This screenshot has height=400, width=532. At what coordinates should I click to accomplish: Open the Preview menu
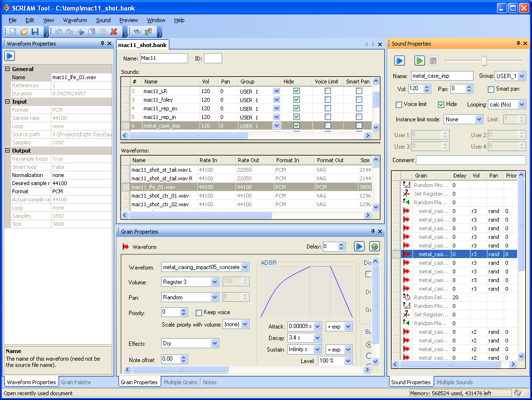pos(129,20)
